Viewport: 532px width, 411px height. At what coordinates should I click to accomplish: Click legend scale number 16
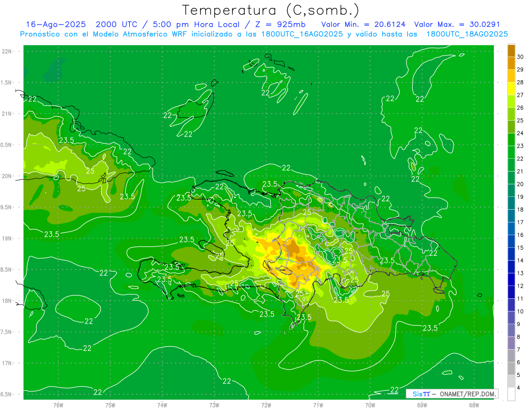[x=520, y=235]
